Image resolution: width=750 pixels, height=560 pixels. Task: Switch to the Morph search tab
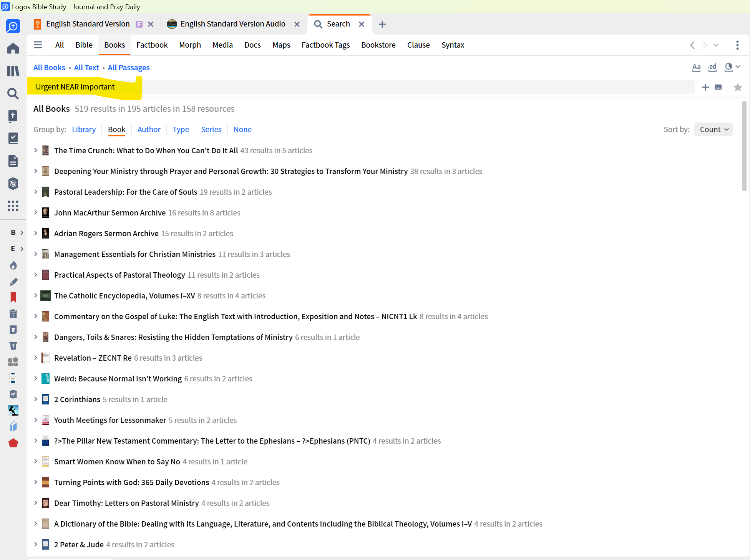pyautogui.click(x=190, y=45)
